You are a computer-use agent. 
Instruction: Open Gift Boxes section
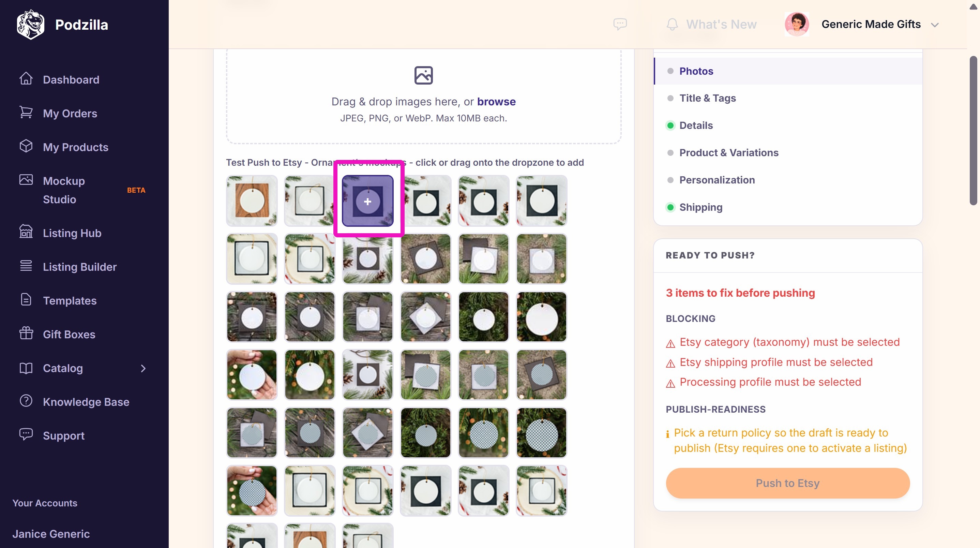coord(69,335)
